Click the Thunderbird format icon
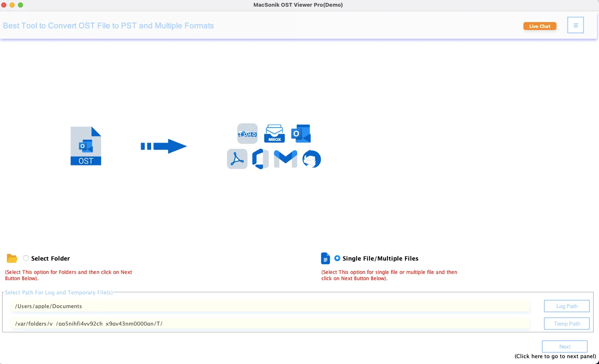 coord(312,159)
